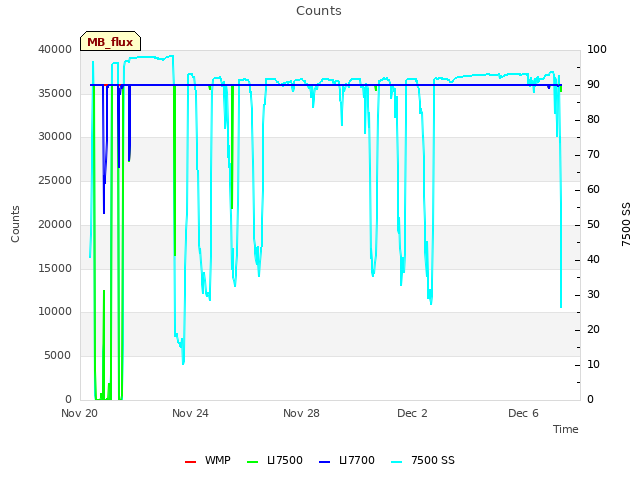Click the left Counts axis label
The image size is (640, 480).
pos(15,224)
